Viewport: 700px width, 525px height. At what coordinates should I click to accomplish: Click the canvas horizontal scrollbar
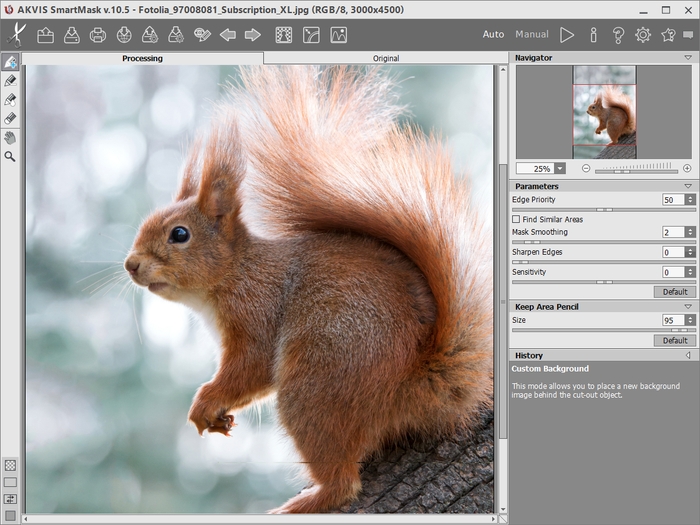coord(260,519)
